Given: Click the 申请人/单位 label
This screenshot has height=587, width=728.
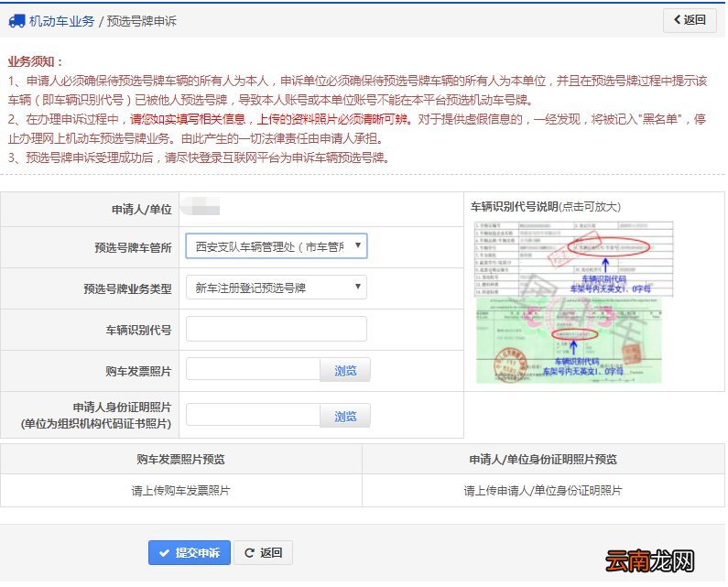Looking at the screenshot, I should [x=142, y=210].
